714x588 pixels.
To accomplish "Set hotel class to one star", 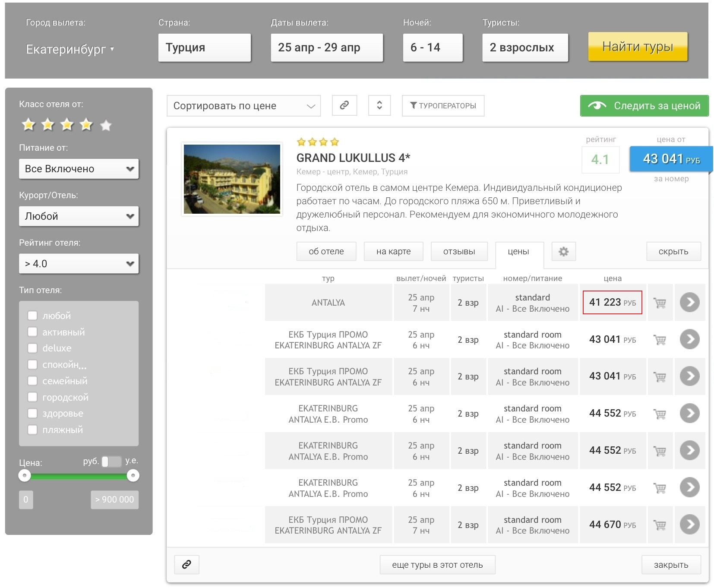I will pos(28,125).
